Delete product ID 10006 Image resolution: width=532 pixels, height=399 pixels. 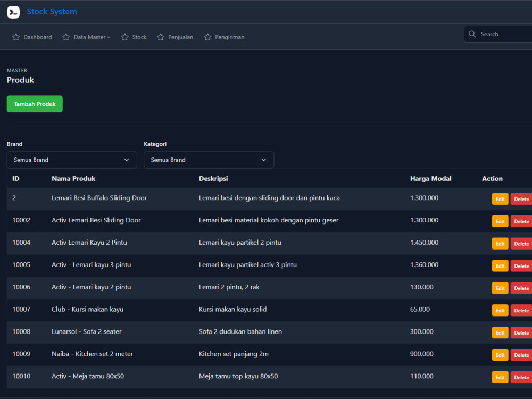tap(521, 288)
